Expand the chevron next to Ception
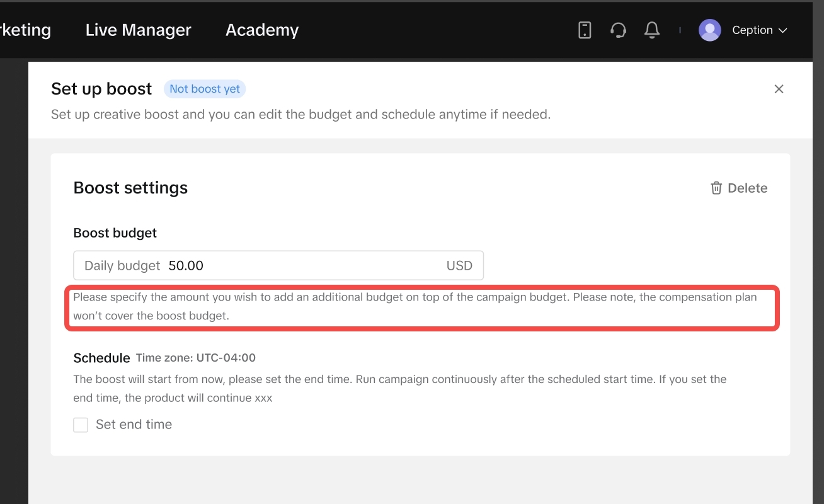 point(783,30)
